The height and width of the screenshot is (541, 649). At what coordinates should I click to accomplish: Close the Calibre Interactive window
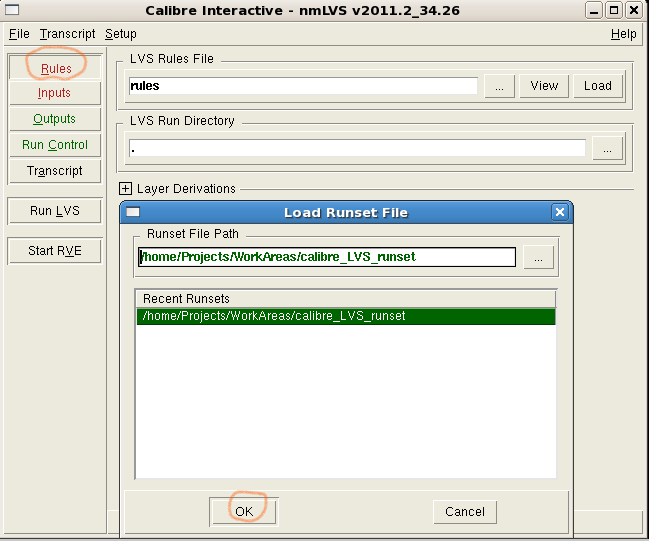pos(634,10)
